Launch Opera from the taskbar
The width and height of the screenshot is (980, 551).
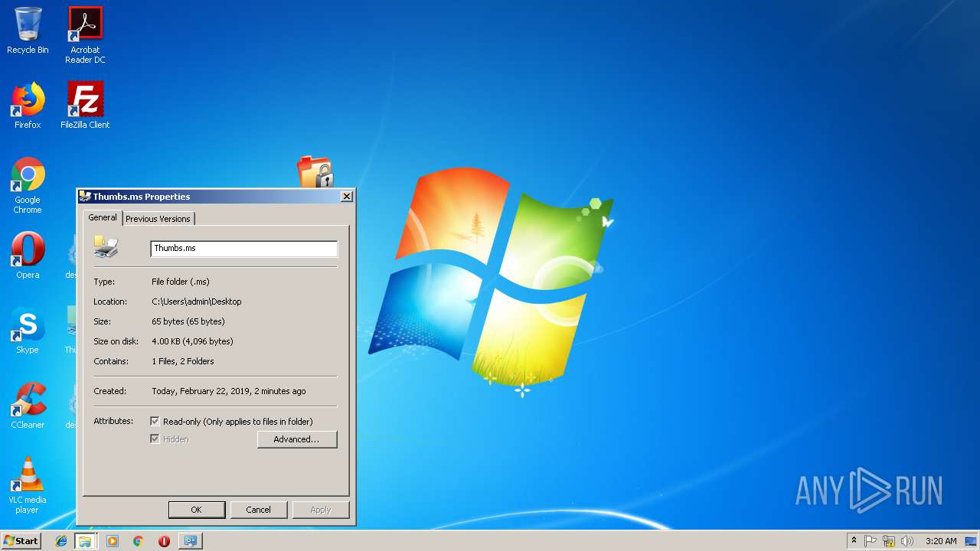164,541
